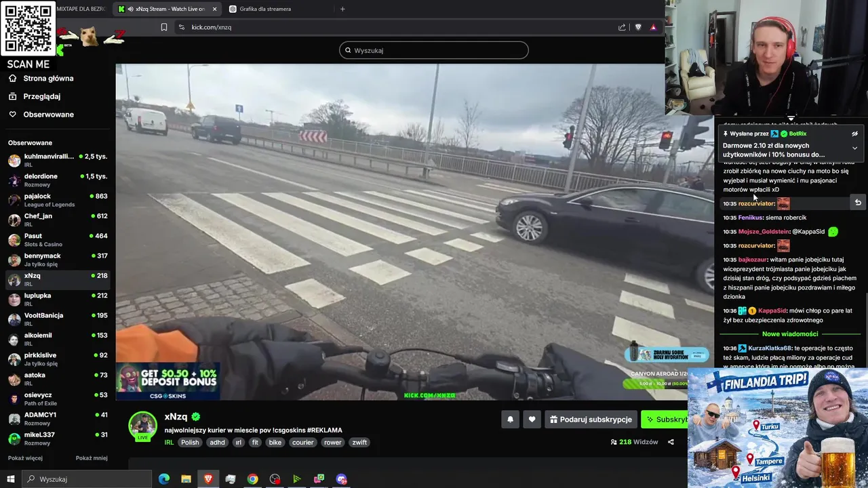Click Pokaż więcej under followed channels

(x=25, y=458)
